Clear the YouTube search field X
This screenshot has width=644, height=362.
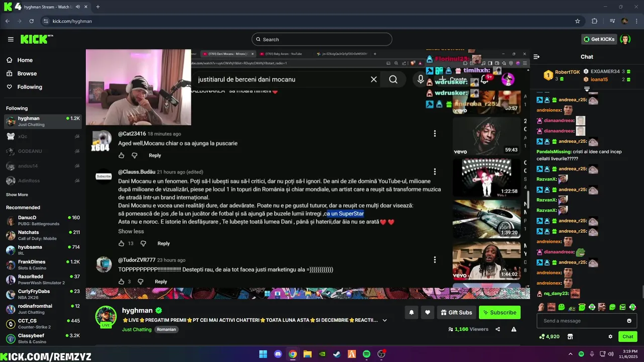coord(374,79)
